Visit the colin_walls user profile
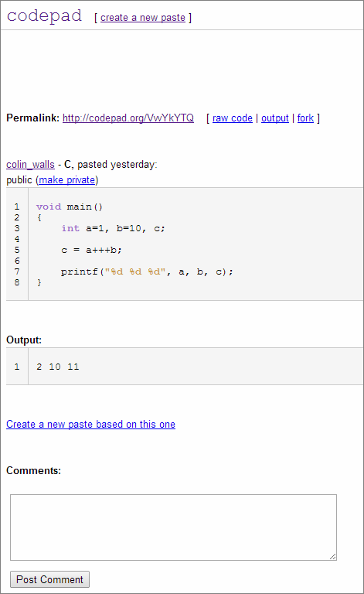This screenshot has height=594, width=364. tap(31, 165)
